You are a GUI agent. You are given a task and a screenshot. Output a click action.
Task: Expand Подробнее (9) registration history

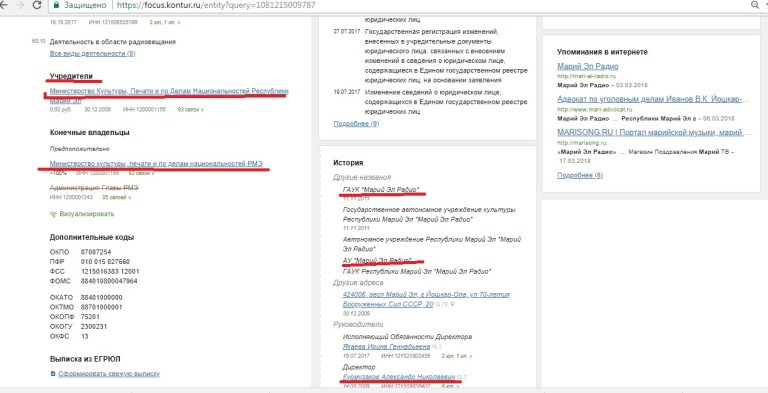356,123
